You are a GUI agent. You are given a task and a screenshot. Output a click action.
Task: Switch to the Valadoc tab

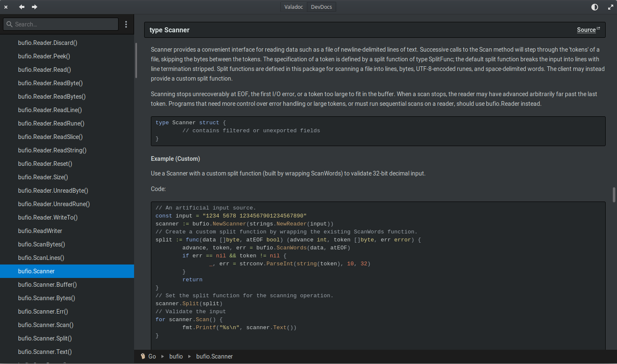click(x=293, y=7)
